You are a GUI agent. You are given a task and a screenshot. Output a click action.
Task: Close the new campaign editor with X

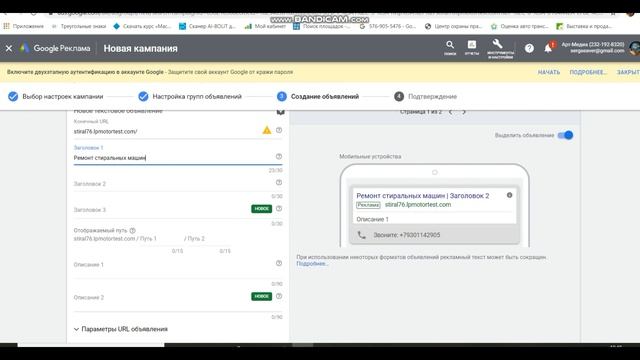tap(9, 48)
